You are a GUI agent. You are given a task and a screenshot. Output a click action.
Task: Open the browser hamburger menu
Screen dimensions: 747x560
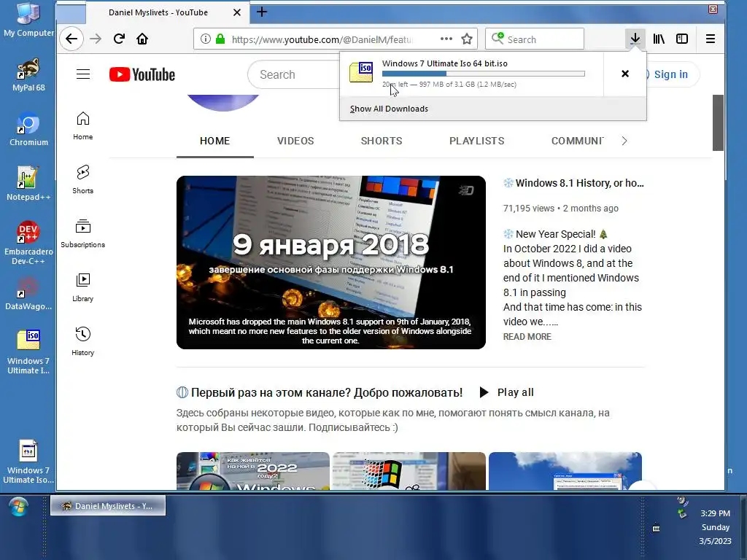coord(711,39)
